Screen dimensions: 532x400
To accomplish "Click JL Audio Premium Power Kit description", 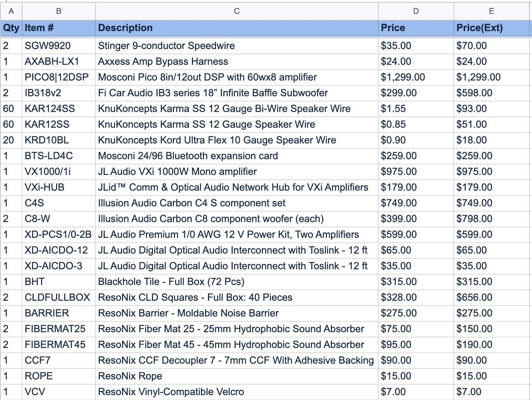I will (x=237, y=234).
